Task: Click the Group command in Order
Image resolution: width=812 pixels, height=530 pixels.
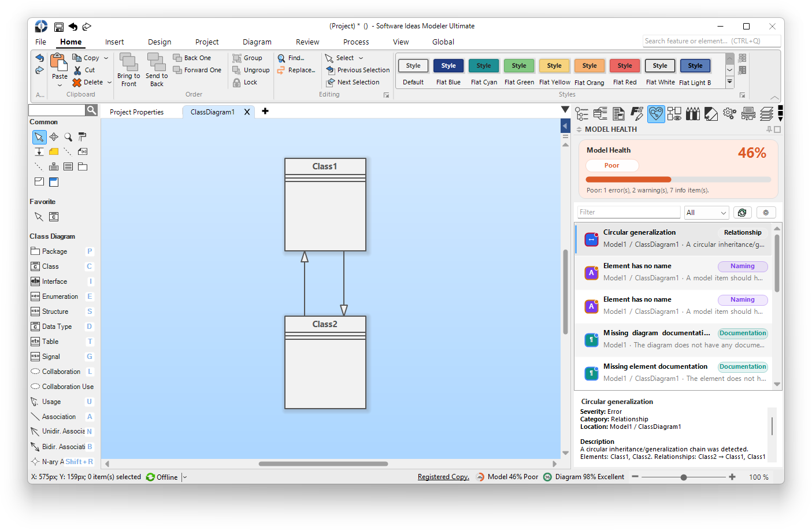Action: (247, 58)
